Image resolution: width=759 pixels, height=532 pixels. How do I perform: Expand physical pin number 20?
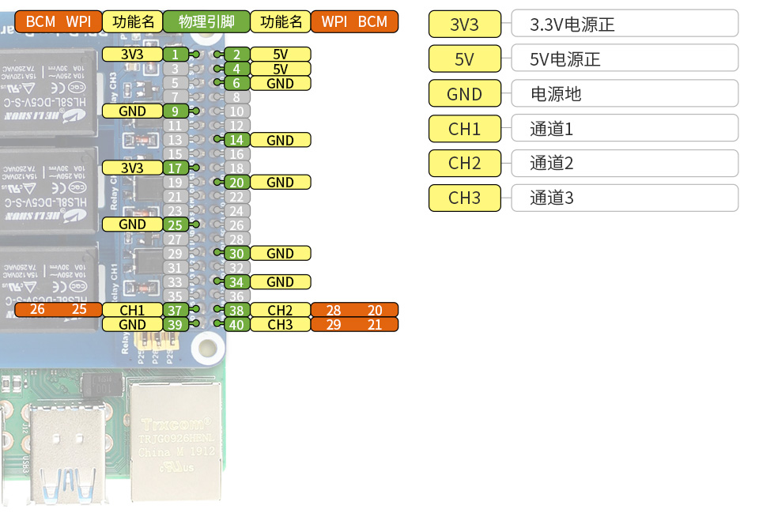236,182
